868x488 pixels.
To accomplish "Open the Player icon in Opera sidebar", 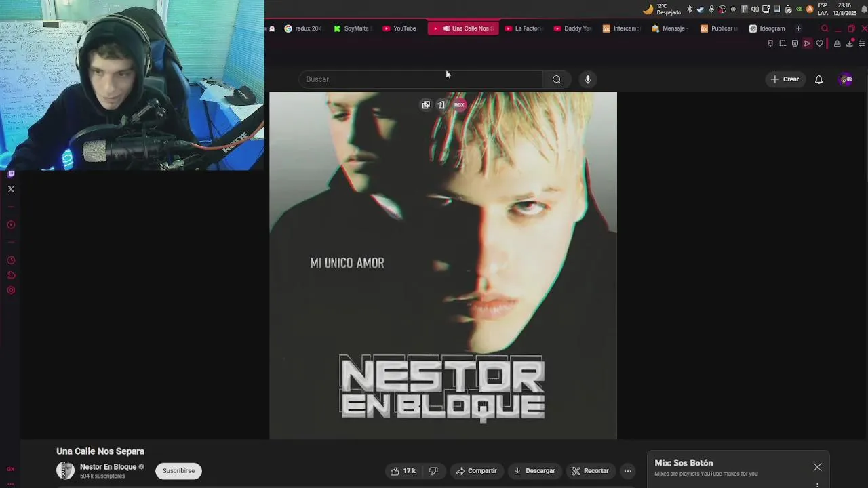I will point(11,225).
